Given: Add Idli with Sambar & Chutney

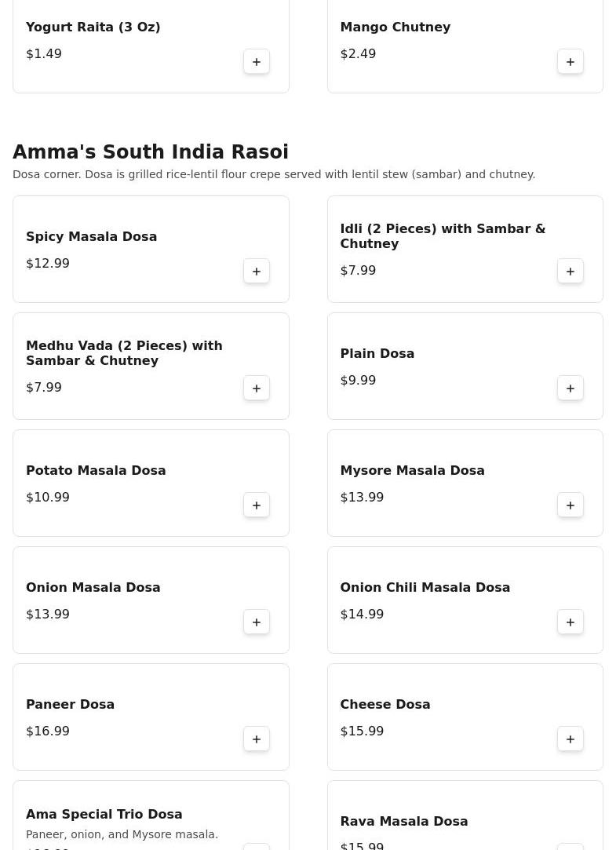Looking at the screenshot, I should pyautogui.click(x=570, y=272).
